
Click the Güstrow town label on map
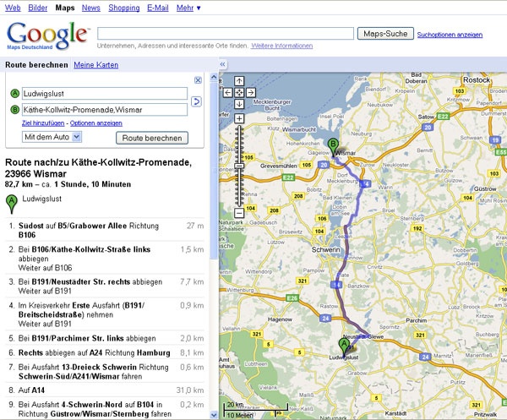[x=485, y=188]
